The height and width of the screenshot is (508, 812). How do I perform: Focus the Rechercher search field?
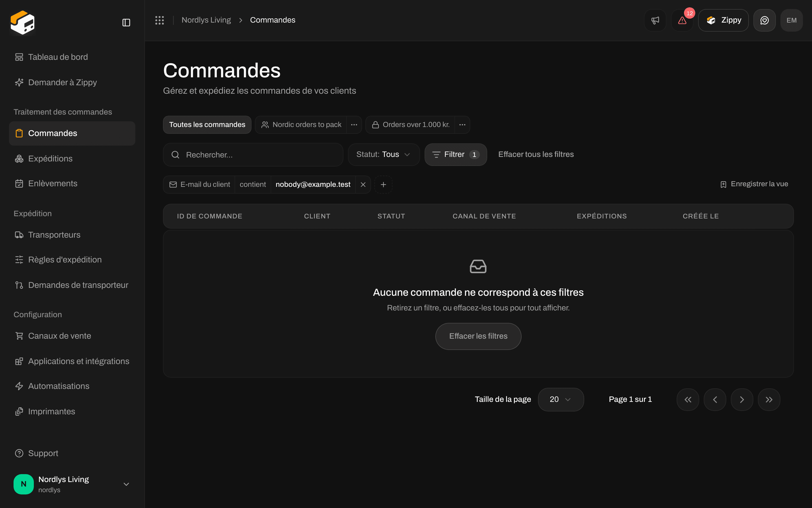click(x=253, y=155)
